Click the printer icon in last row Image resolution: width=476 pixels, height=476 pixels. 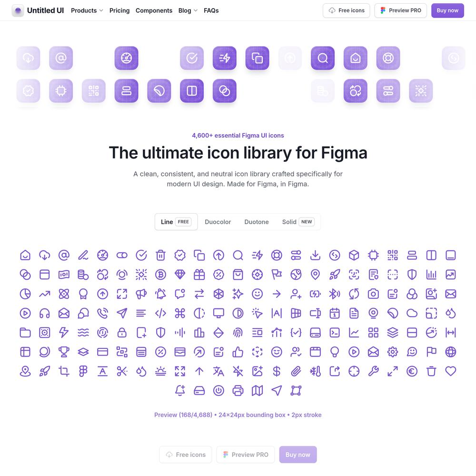pyautogui.click(x=238, y=391)
